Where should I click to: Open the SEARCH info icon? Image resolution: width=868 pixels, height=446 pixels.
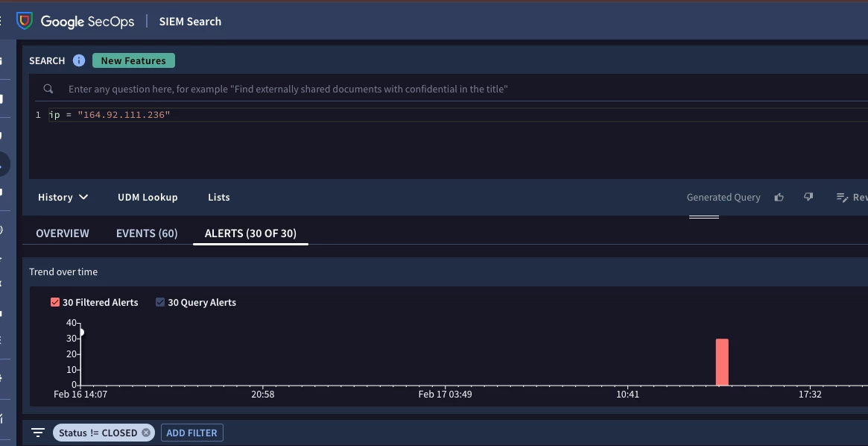point(79,60)
